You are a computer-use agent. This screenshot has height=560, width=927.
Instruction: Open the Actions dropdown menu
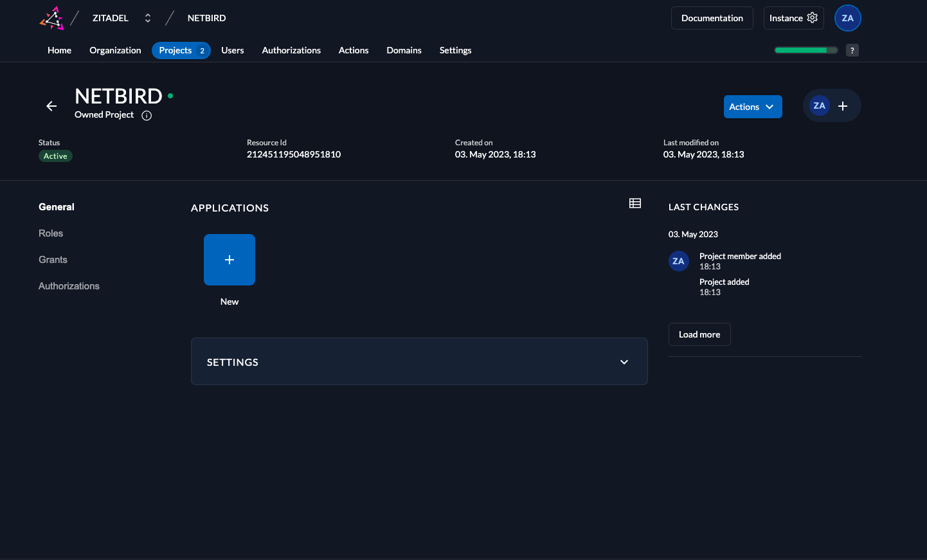753,106
